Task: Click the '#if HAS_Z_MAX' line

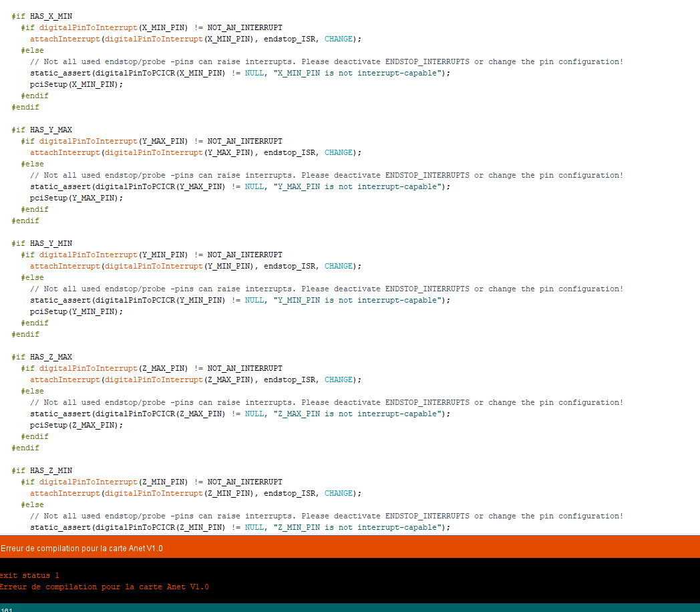Action: tap(42, 357)
